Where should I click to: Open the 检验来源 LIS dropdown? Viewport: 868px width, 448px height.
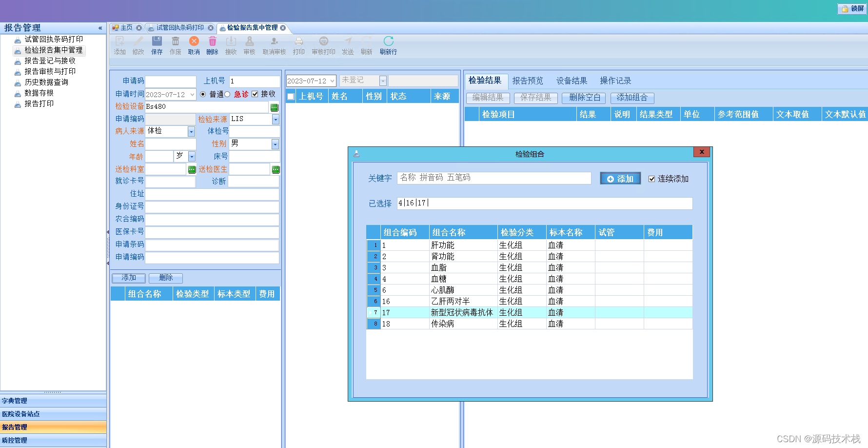coord(275,119)
